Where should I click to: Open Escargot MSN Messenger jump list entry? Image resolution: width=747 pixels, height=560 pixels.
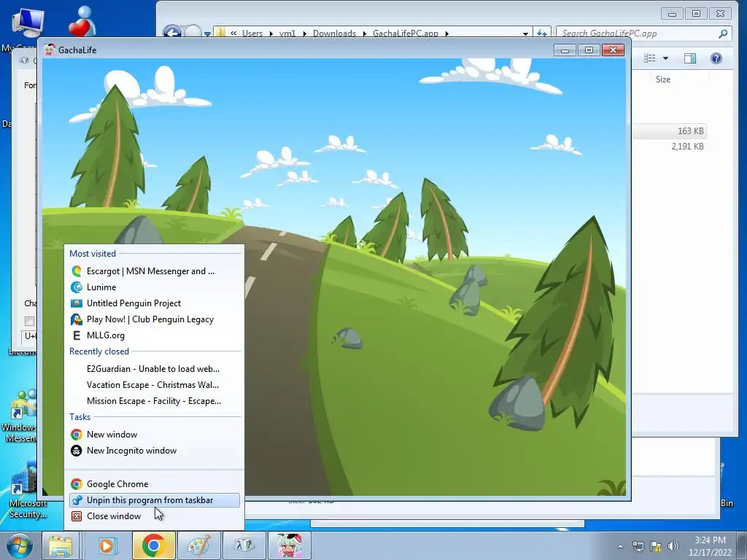point(155,271)
